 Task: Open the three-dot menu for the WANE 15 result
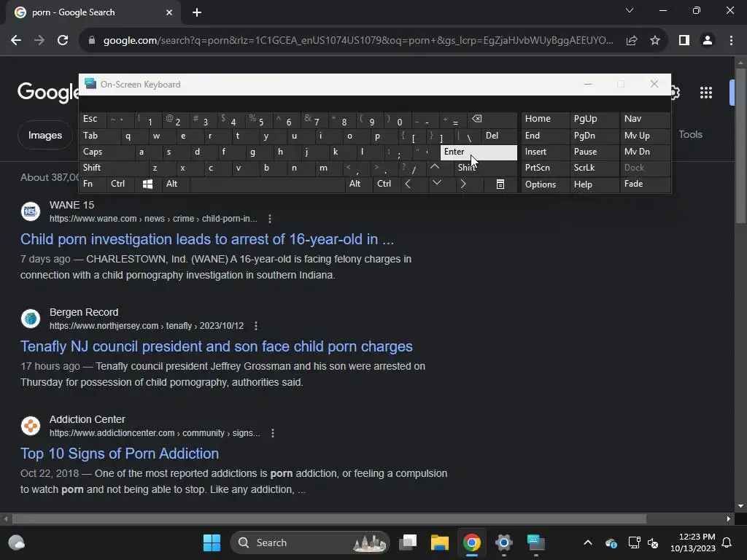pos(270,219)
